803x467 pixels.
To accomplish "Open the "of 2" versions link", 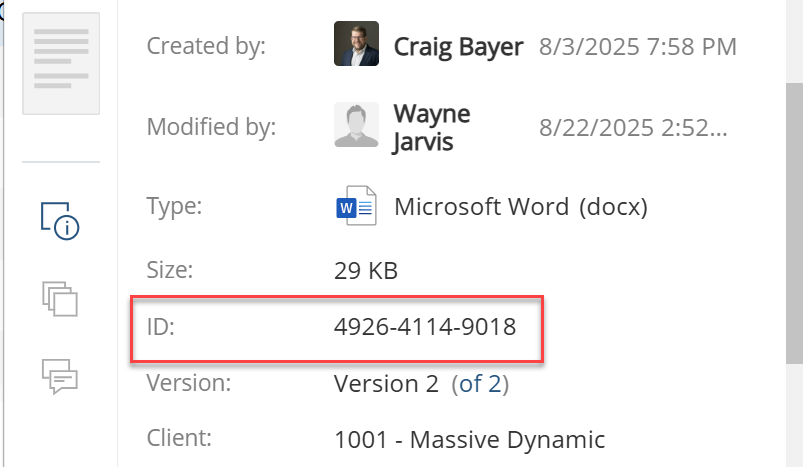I will pos(480,384).
